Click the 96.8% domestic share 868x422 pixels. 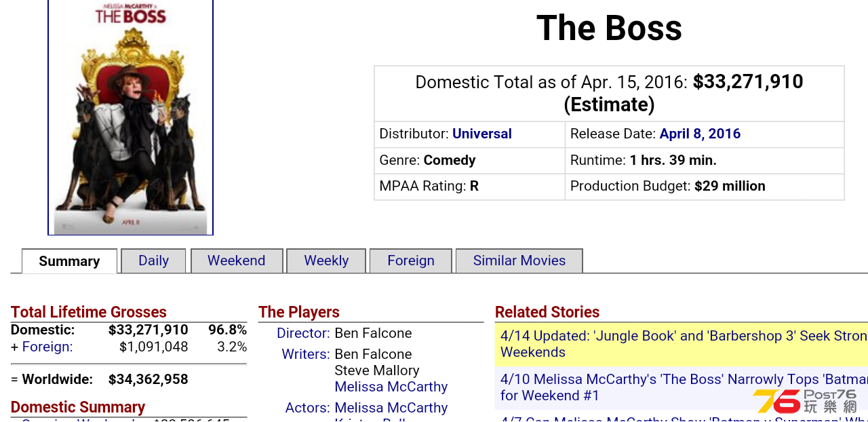[x=227, y=330]
